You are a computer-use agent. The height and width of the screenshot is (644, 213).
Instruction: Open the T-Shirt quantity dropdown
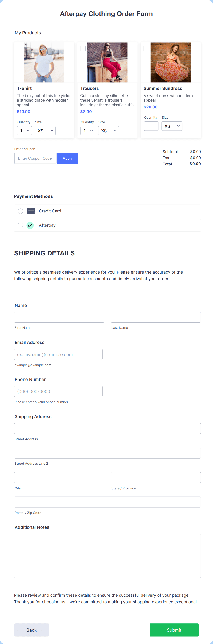24,131
